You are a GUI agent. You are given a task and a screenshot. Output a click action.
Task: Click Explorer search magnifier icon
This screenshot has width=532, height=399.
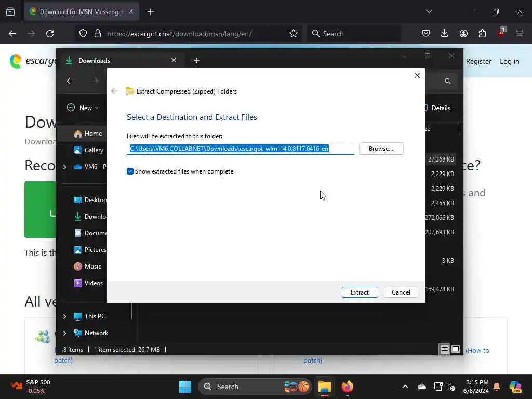point(447,81)
